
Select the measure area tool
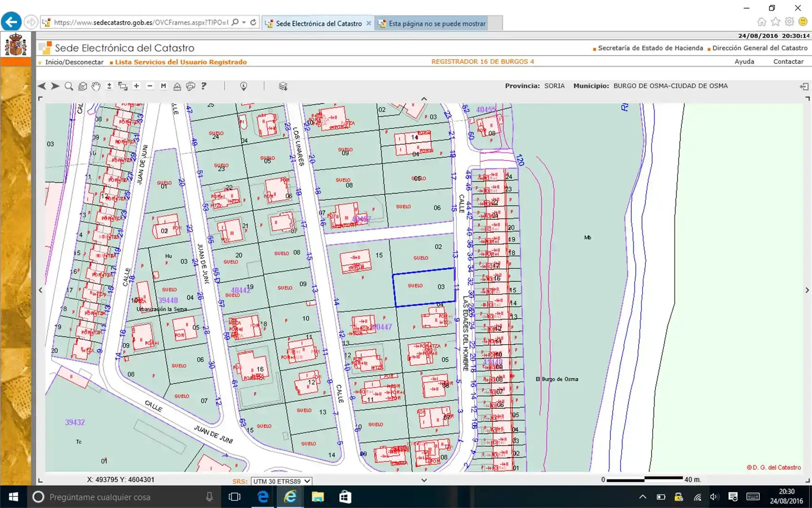point(177,86)
